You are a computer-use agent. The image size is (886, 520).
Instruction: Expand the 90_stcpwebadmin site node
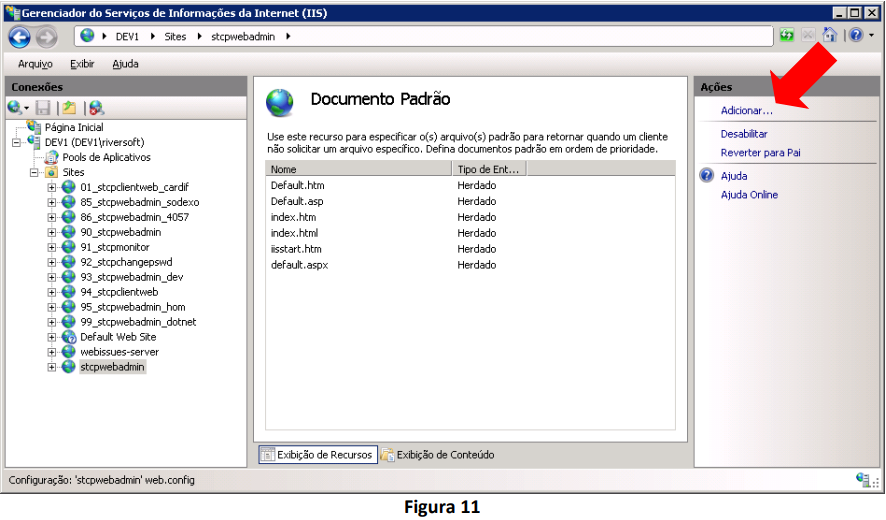coord(51,232)
